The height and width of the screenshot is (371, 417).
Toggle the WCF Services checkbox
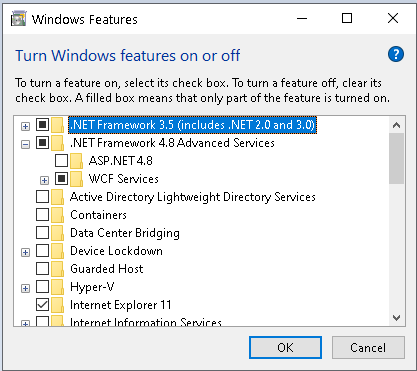(x=61, y=179)
